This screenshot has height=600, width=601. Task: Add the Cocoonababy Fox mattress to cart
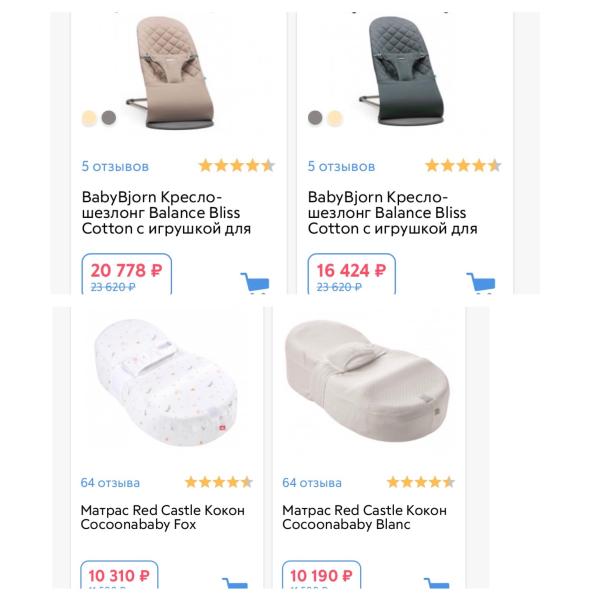pyautogui.click(x=233, y=583)
